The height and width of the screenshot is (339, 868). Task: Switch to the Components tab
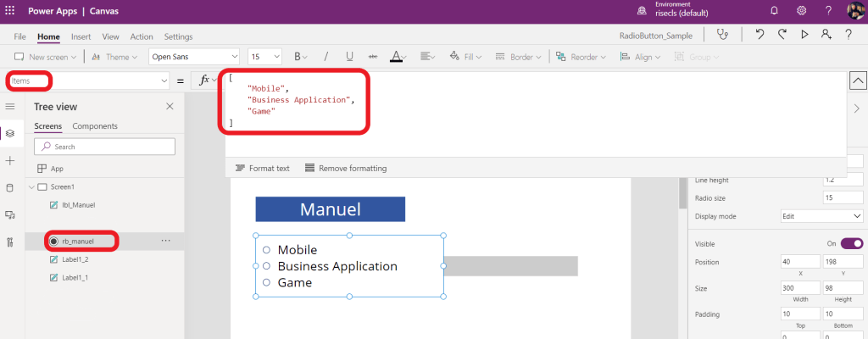coord(95,126)
